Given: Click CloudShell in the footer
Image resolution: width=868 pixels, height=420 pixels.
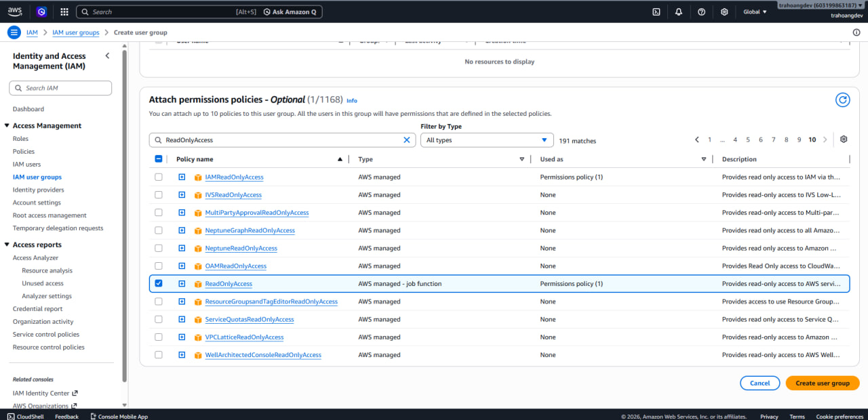Looking at the screenshot, I should point(25,417).
